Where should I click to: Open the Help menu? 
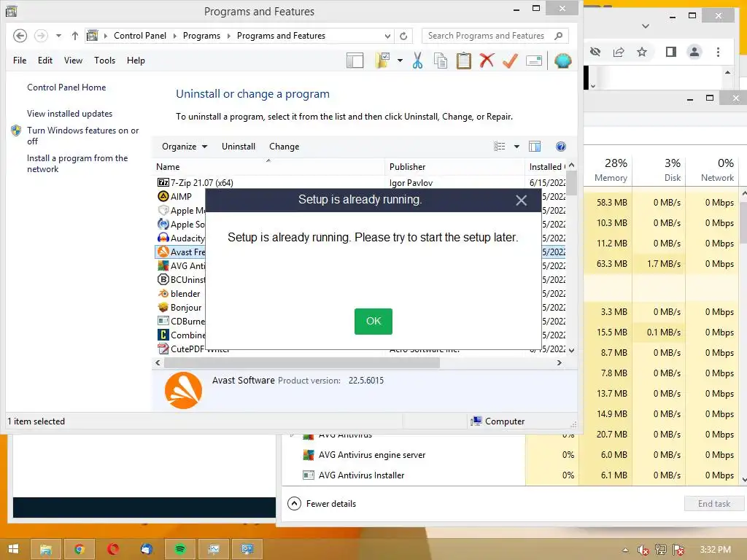(136, 61)
